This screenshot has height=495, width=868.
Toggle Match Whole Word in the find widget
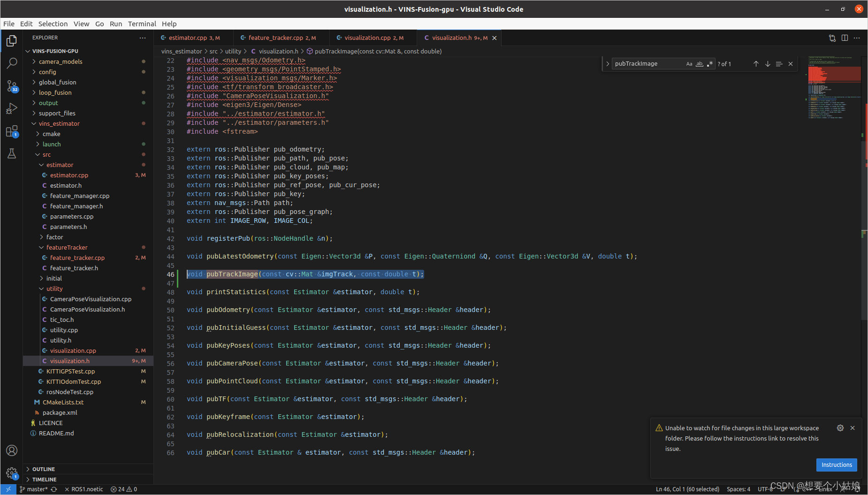point(700,63)
